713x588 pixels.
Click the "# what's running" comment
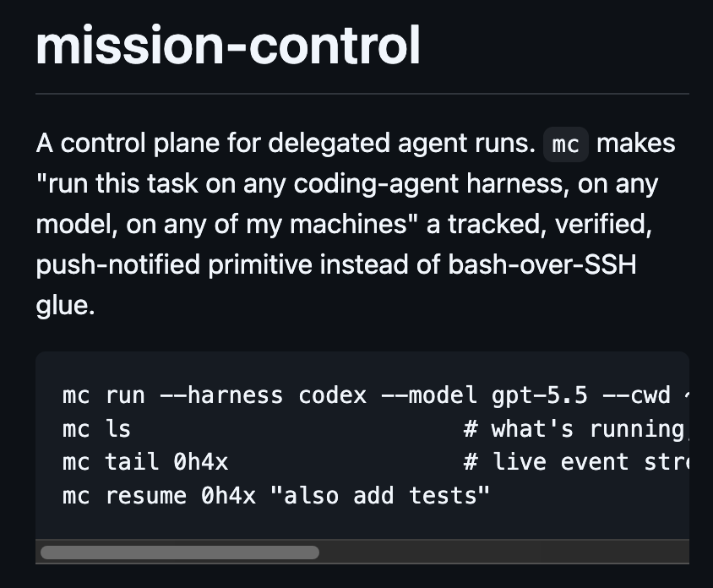point(576,429)
